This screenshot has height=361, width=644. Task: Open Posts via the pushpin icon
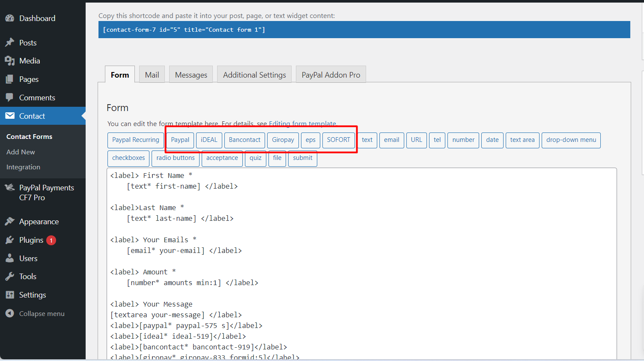(9, 43)
